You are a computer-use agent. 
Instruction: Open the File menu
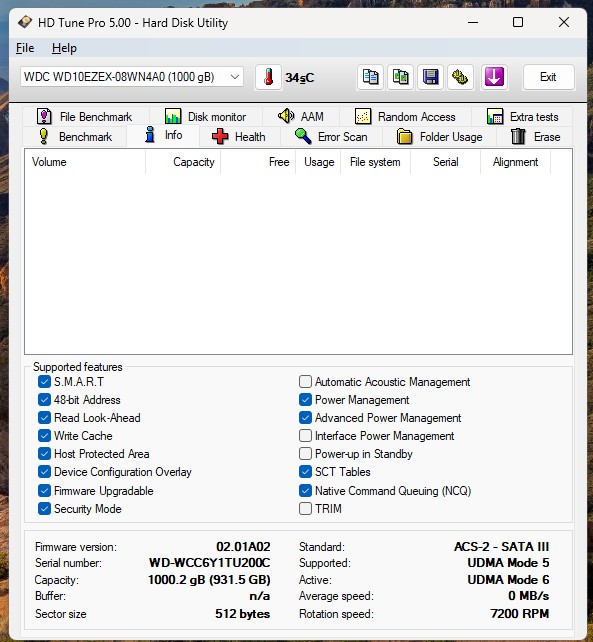(x=25, y=48)
